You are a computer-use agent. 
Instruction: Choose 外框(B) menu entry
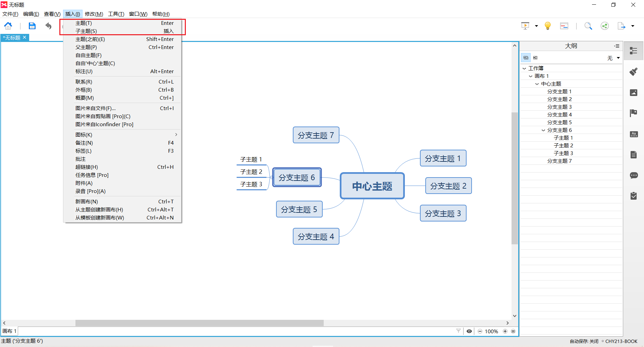point(123,90)
